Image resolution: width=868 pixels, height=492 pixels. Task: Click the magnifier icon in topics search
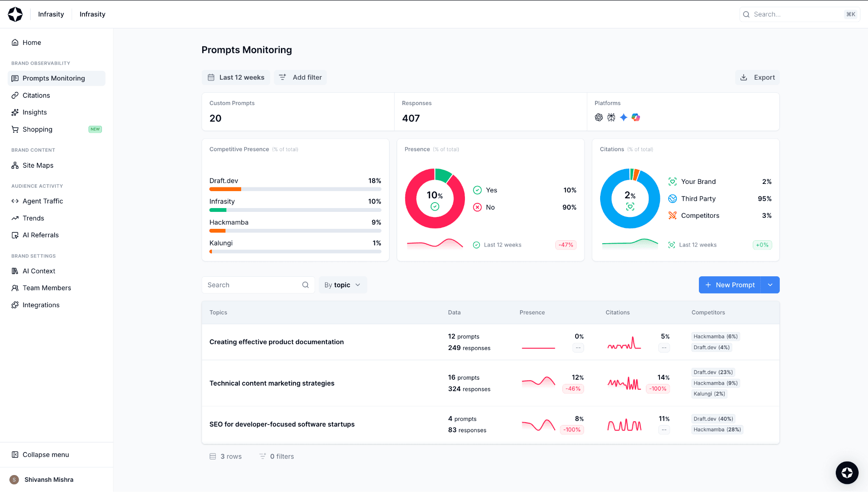point(306,285)
